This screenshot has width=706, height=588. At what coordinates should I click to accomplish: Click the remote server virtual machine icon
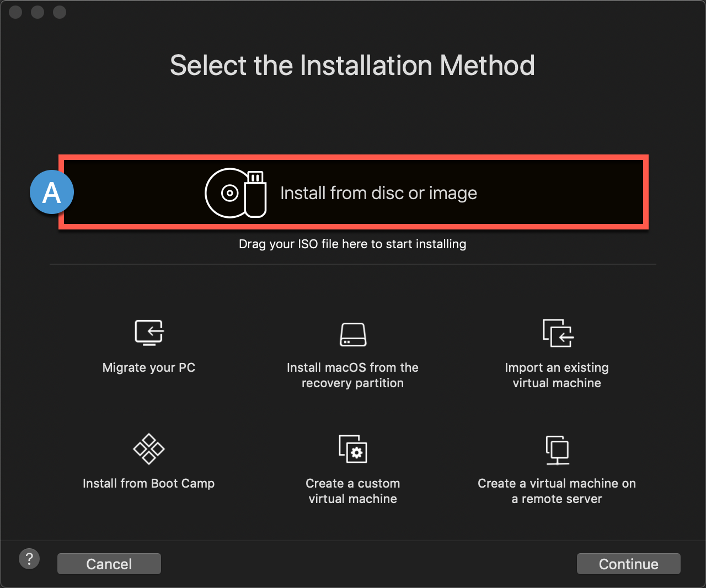(x=557, y=450)
